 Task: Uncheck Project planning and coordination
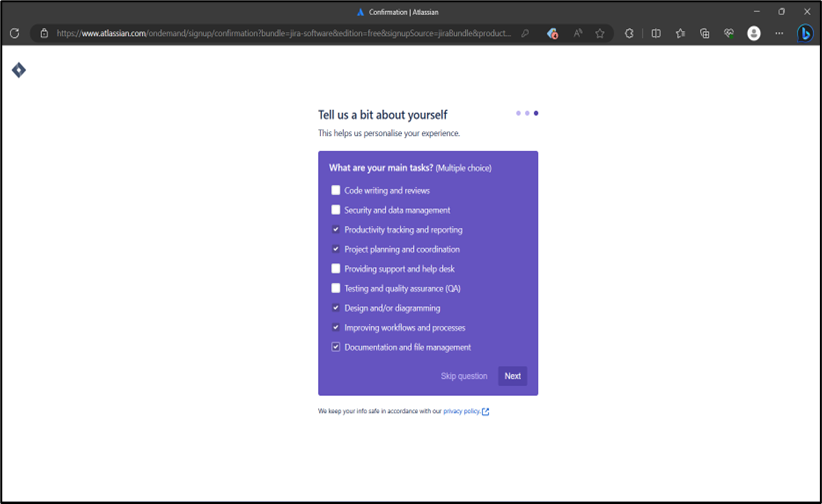pos(336,249)
